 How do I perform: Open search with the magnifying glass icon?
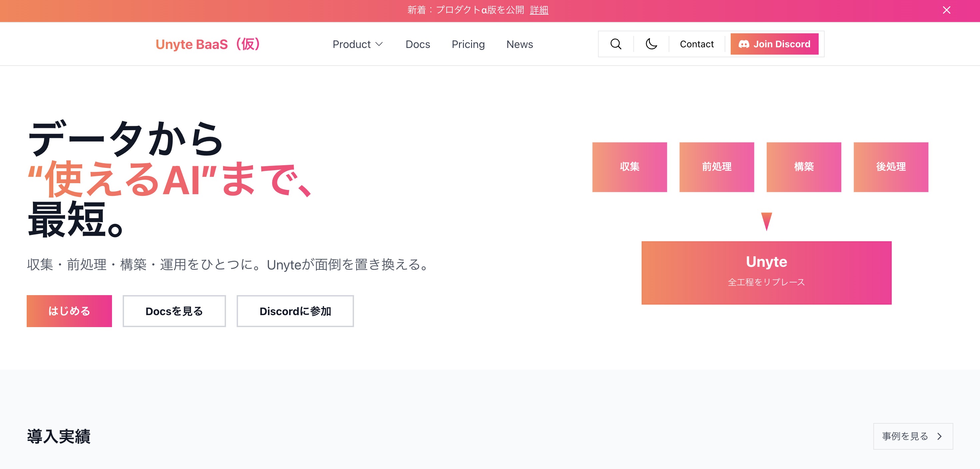point(616,44)
